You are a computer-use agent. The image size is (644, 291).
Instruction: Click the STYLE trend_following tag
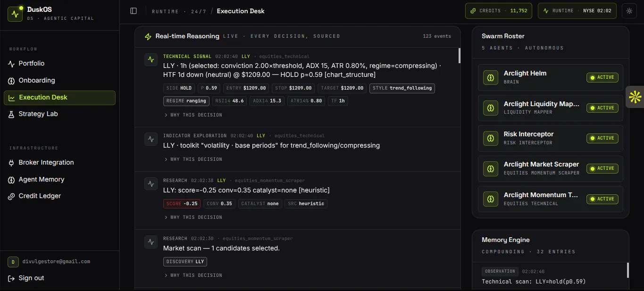pyautogui.click(x=402, y=88)
